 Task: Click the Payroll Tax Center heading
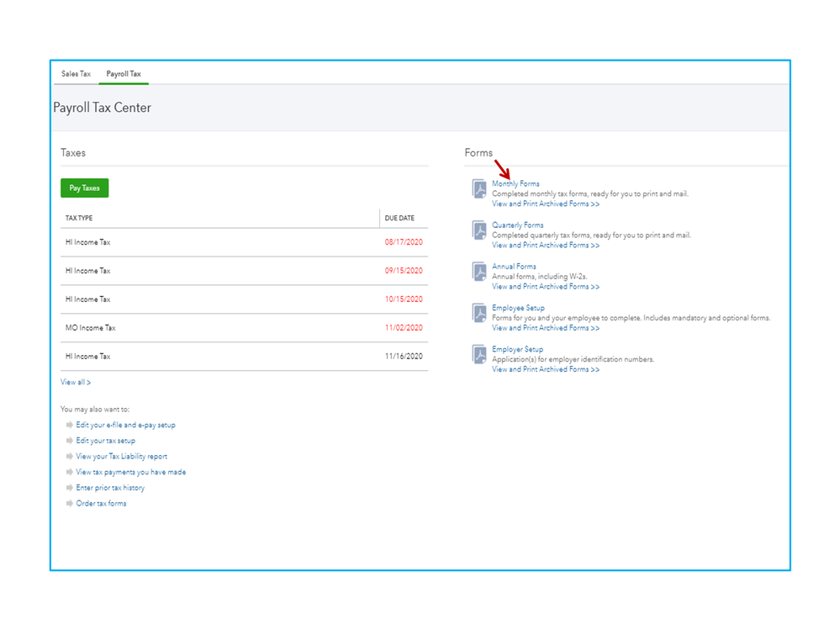(102, 108)
